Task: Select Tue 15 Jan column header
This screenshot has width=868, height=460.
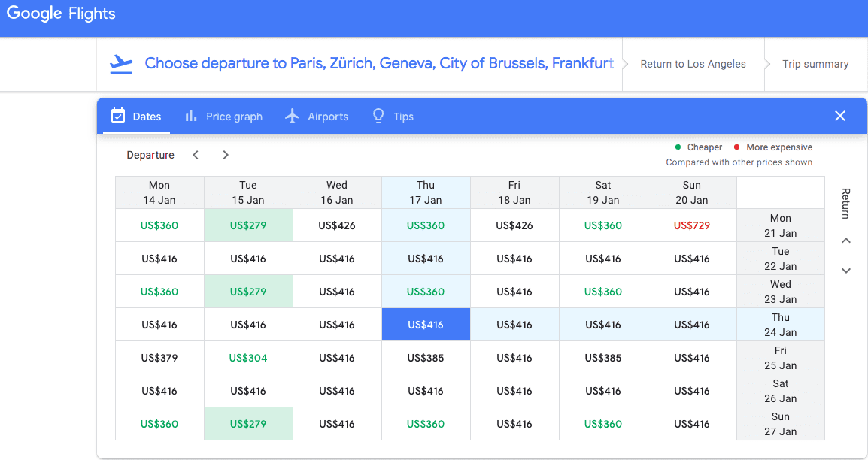Action: click(x=248, y=192)
